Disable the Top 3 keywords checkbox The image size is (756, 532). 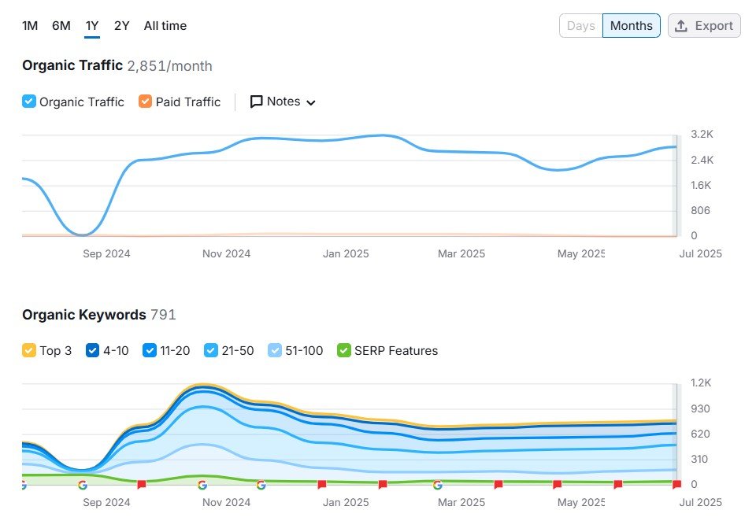pyautogui.click(x=29, y=350)
